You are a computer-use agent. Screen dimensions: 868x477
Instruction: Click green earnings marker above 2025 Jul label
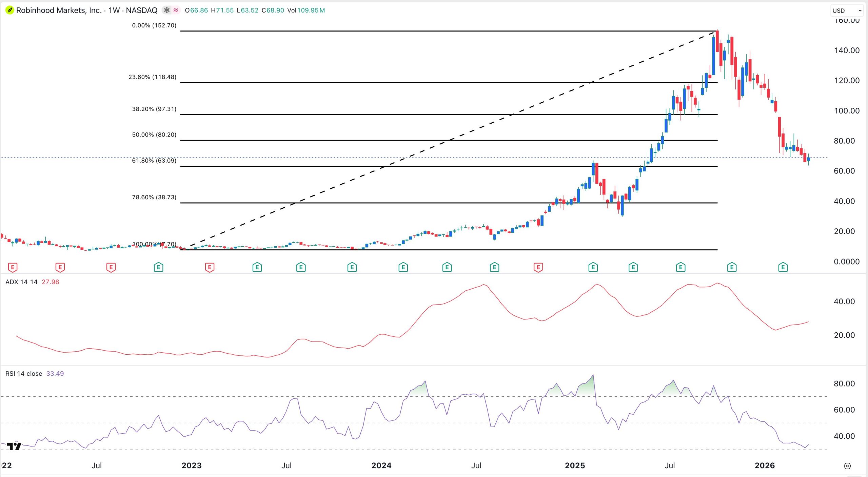[680, 268]
